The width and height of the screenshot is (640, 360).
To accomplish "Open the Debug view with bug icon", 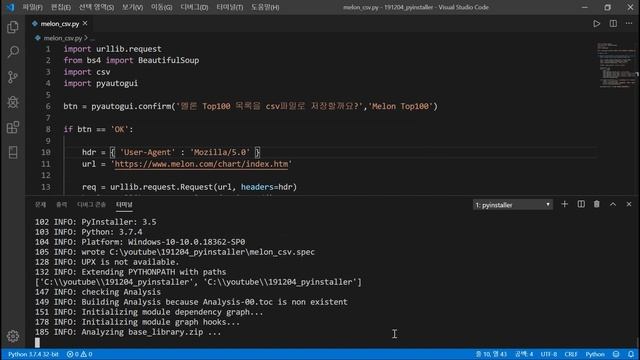I will coord(13,102).
